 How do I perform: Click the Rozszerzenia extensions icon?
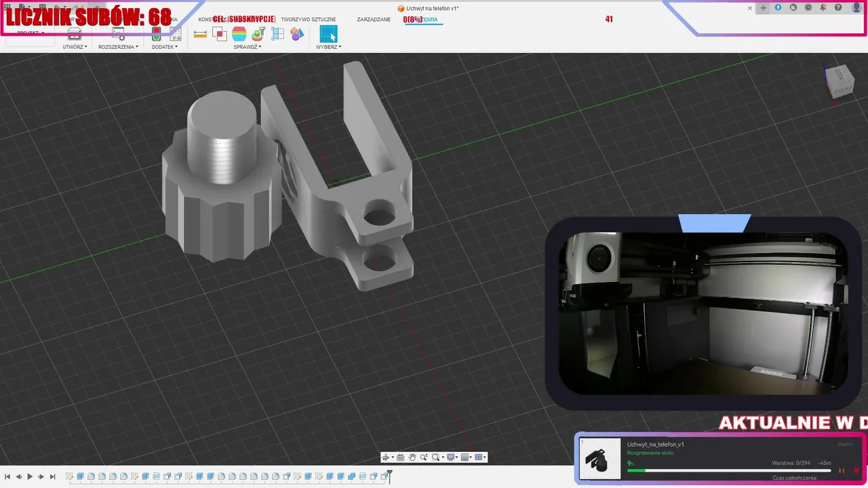118,35
